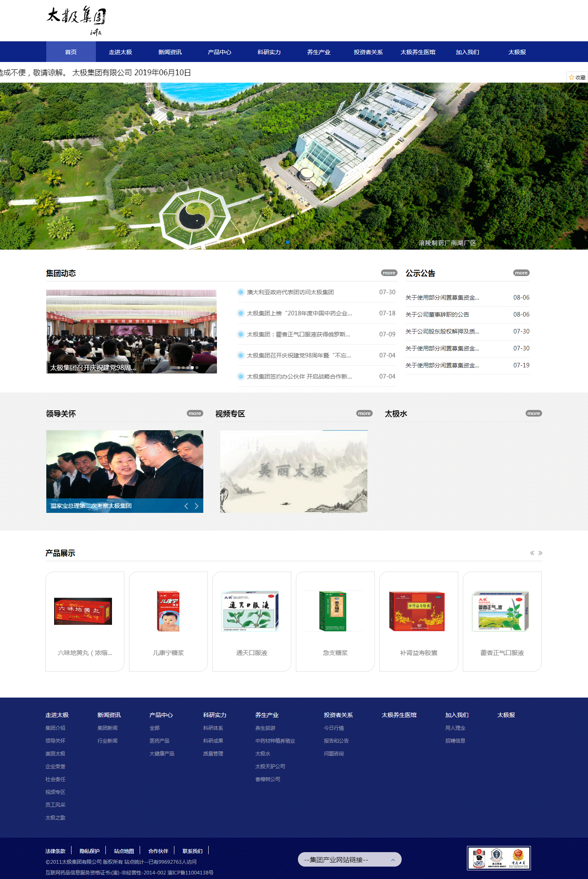Open news 太极集团签约办公伙伴
588x879 pixels.
click(299, 376)
